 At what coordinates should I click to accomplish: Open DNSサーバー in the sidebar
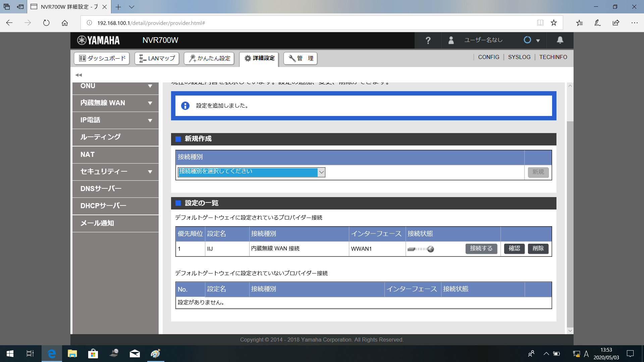[115, 189]
